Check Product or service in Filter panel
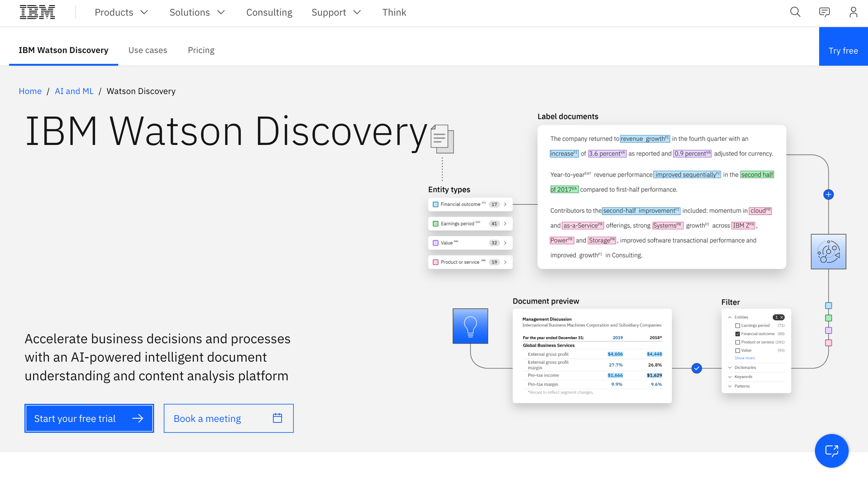Screen dimensions: 868x484 coord(737,342)
